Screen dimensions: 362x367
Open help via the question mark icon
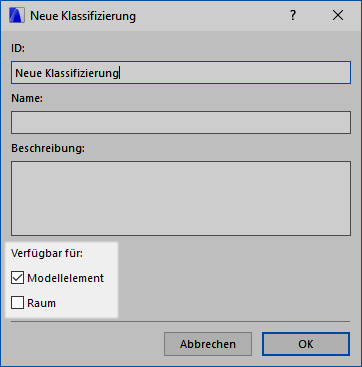[x=293, y=15]
